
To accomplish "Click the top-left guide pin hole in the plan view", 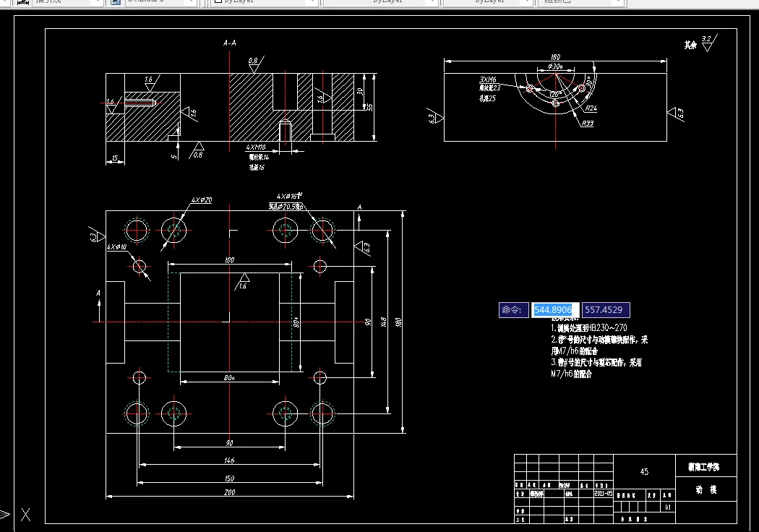I will [137, 230].
